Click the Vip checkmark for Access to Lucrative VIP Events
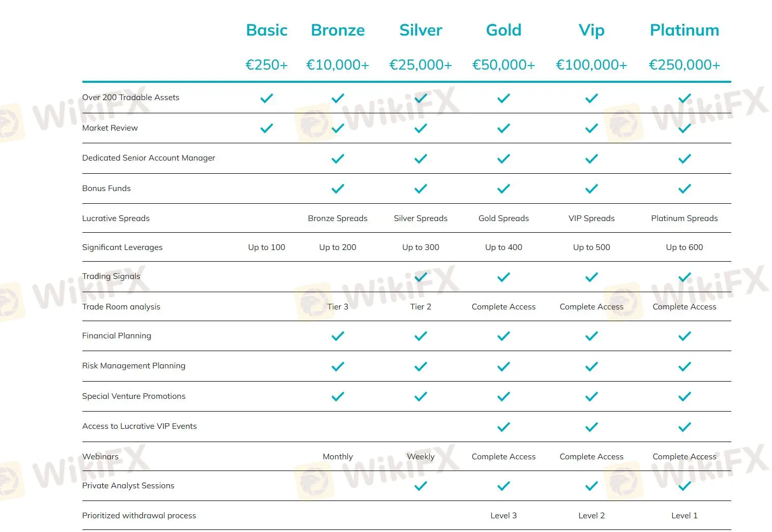The width and height of the screenshot is (772, 532). 591,427
